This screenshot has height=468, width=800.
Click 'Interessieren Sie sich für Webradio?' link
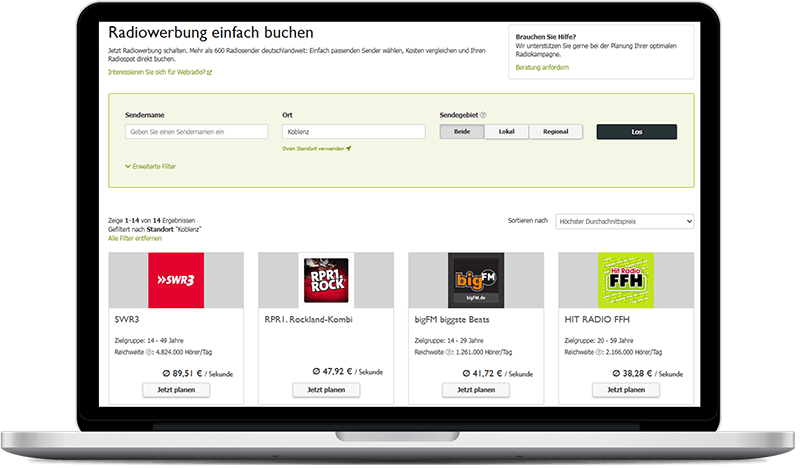coord(159,72)
